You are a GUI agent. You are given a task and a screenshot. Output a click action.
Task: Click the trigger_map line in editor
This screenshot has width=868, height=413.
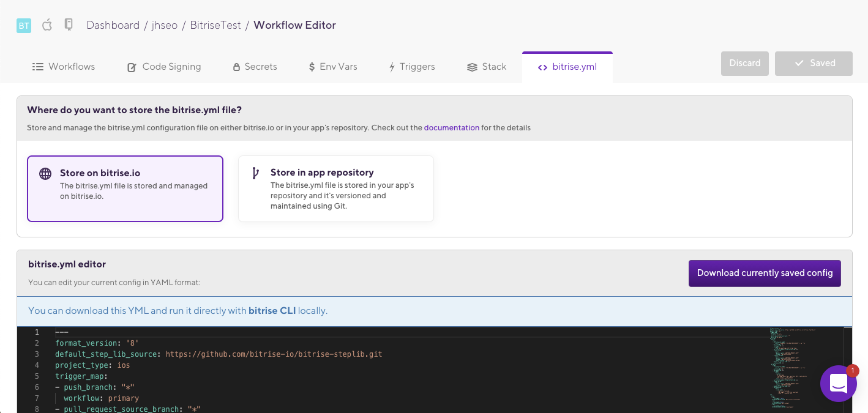coord(81,376)
